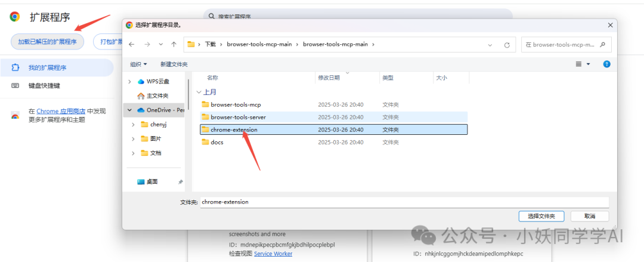
Task: Go up one folder level with the Up arrow
Action: pyautogui.click(x=174, y=44)
